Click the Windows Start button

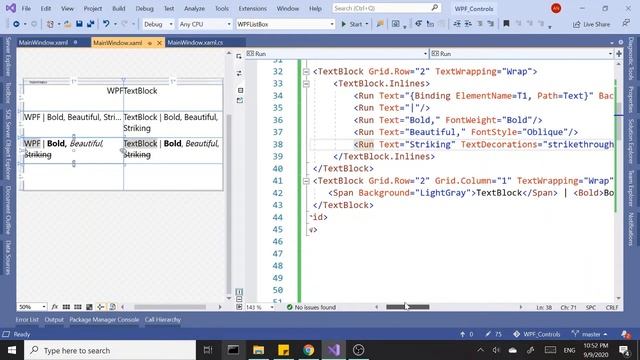(12, 350)
